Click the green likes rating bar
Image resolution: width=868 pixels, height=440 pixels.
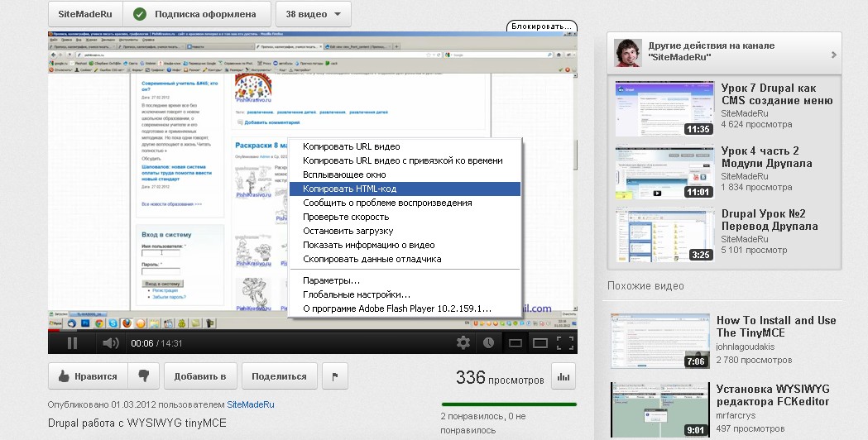coord(509,404)
